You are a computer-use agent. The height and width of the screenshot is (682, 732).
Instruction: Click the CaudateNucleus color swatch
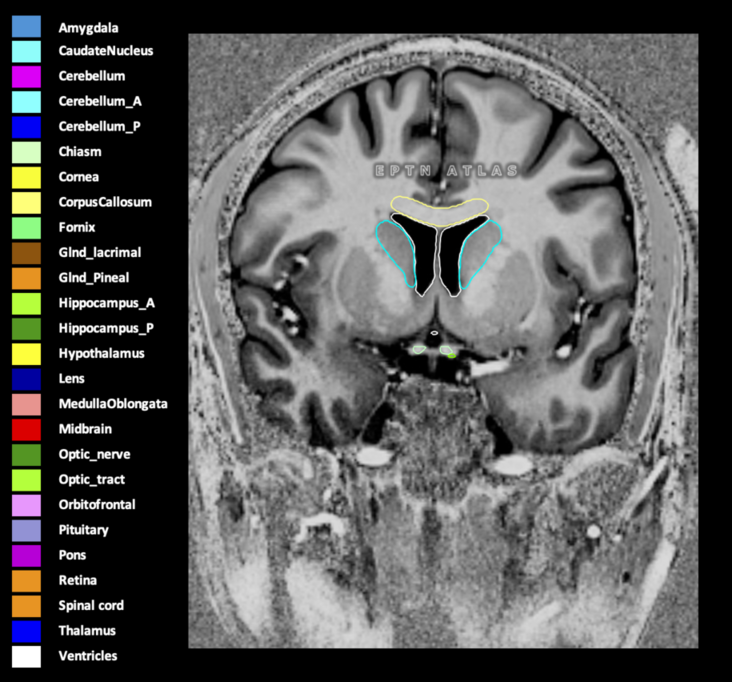(x=26, y=52)
